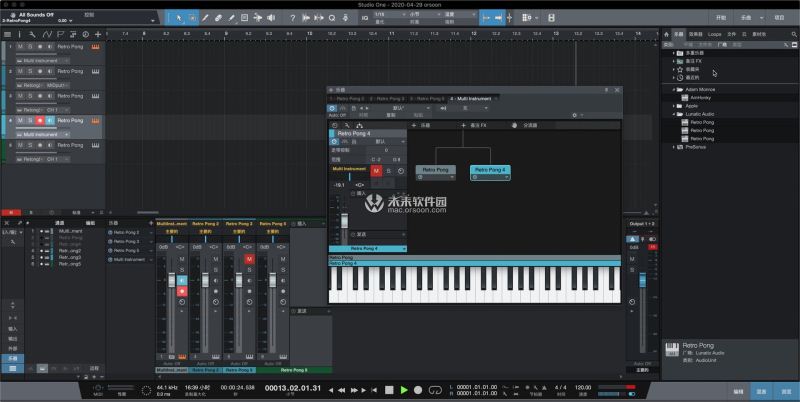The image size is (800, 402).
Task: Click the tempo value 120.00
Action: pos(583,387)
